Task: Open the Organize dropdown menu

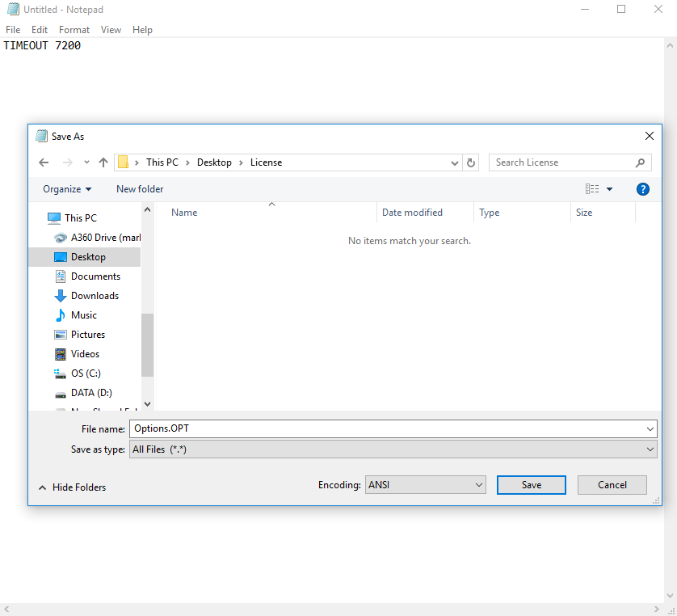Action: 67,189
